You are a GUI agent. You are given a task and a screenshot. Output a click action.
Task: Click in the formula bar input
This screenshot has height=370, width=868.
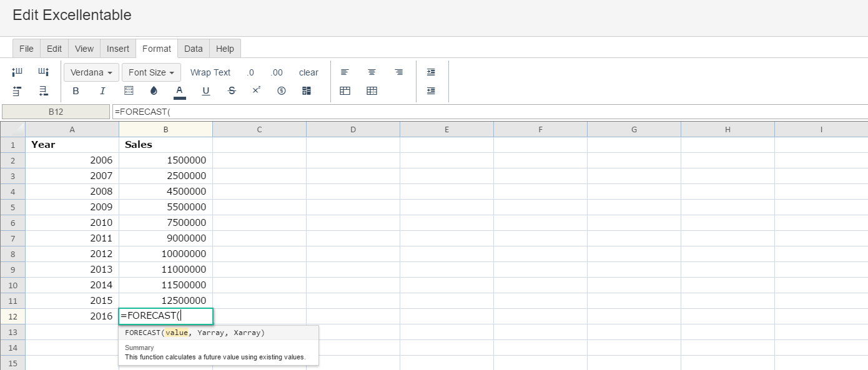(487, 112)
